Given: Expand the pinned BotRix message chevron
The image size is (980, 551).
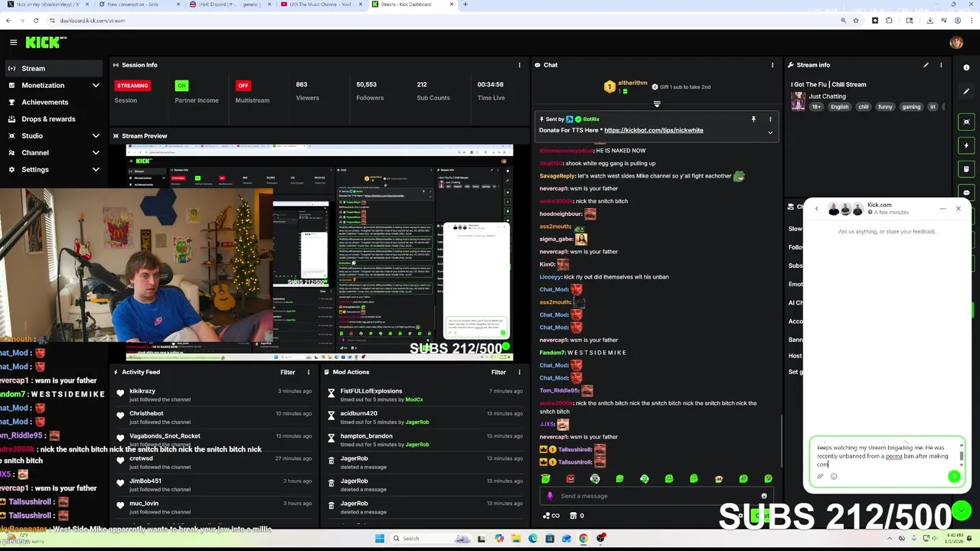Looking at the screenshot, I should click(x=770, y=132).
